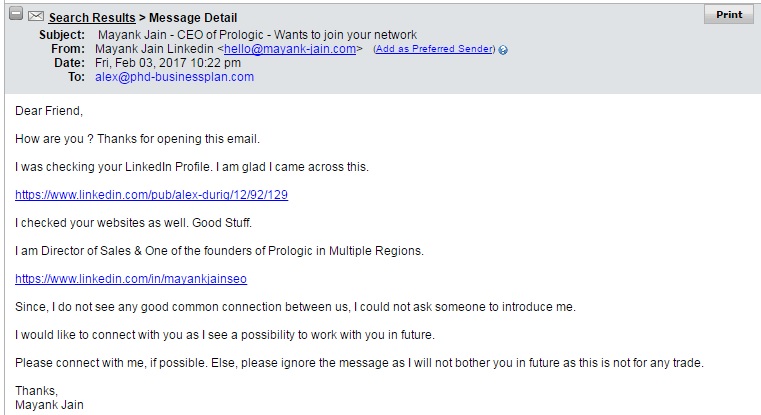Click Add as Preferred Sender

[435, 49]
